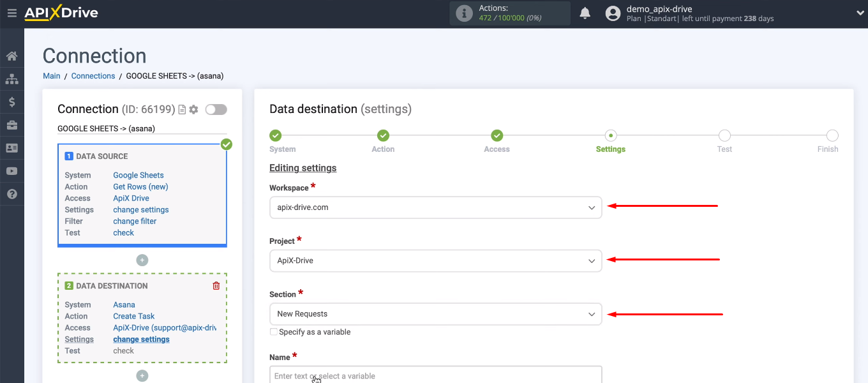Expand the account menu chevron
Viewport: 868px width, 383px height.
859,13
